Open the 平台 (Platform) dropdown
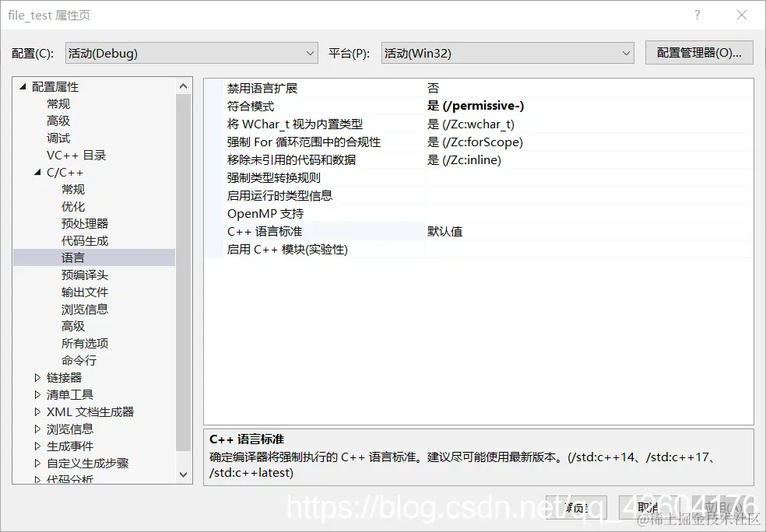Image resolution: width=766 pixels, height=532 pixels. tap(508, 53)
